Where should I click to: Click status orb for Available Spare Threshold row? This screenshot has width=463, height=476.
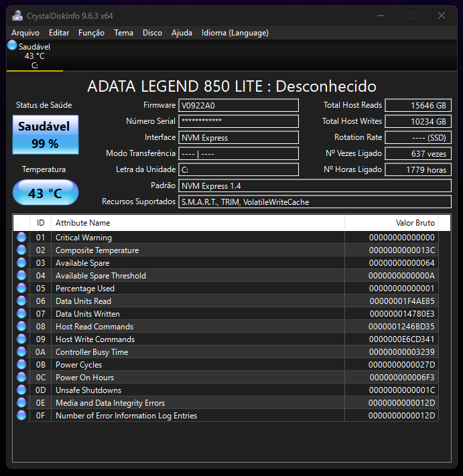(21, 275)
